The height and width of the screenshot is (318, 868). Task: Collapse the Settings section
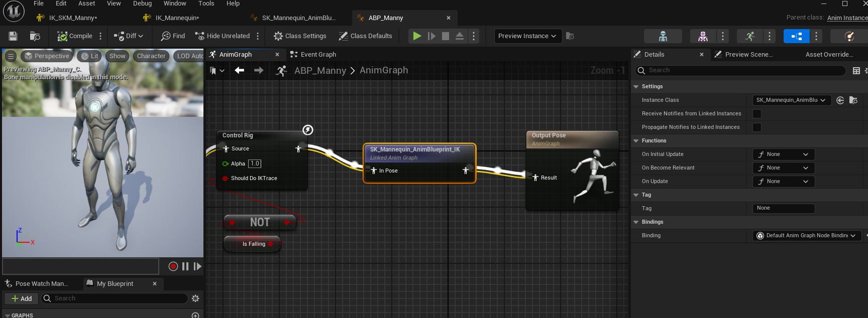[636, 87]
